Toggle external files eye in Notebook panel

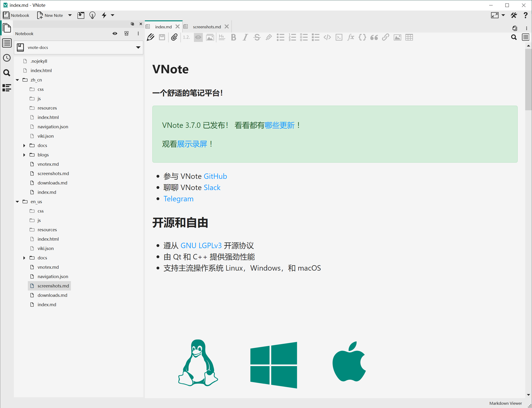[x=115, y=33]
